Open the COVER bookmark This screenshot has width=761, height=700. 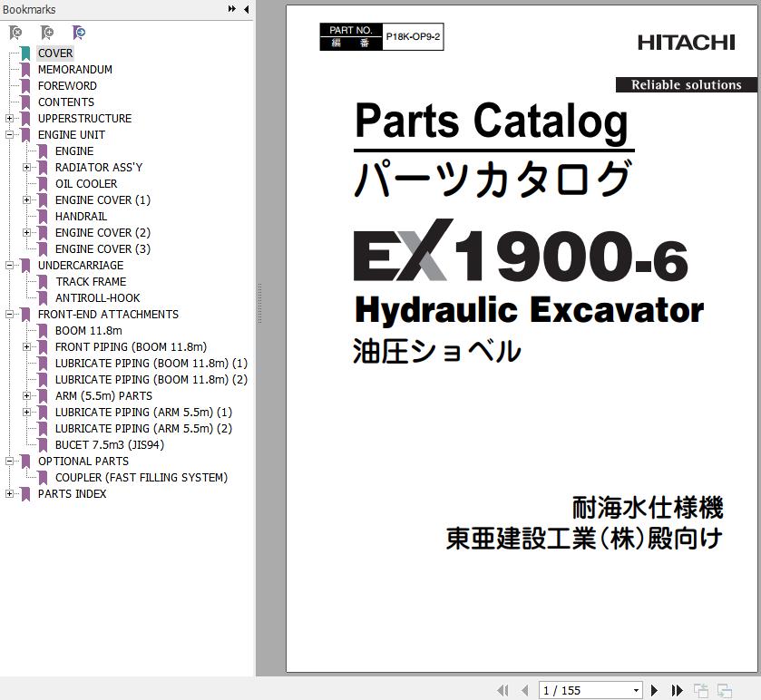click(55, 53)
